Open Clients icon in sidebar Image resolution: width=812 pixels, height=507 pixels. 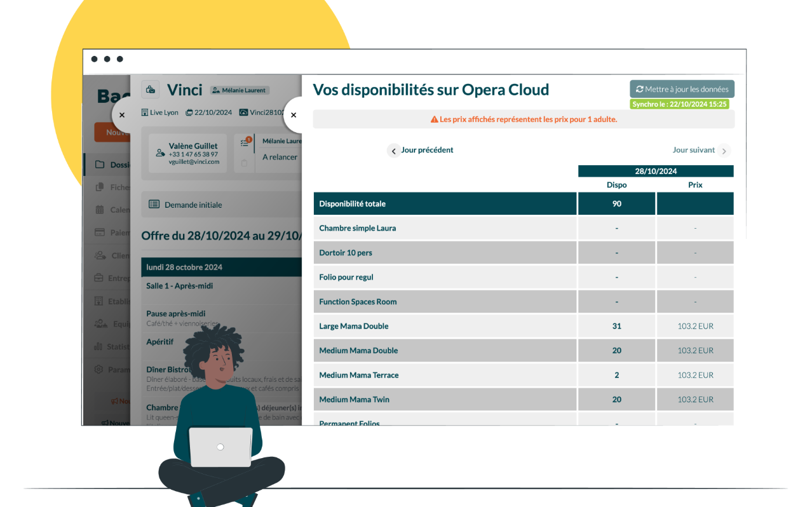[x=100, y=255]
